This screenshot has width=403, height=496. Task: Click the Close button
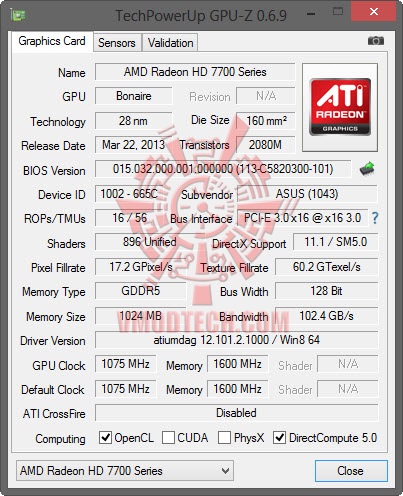click(x=351, y=471)
